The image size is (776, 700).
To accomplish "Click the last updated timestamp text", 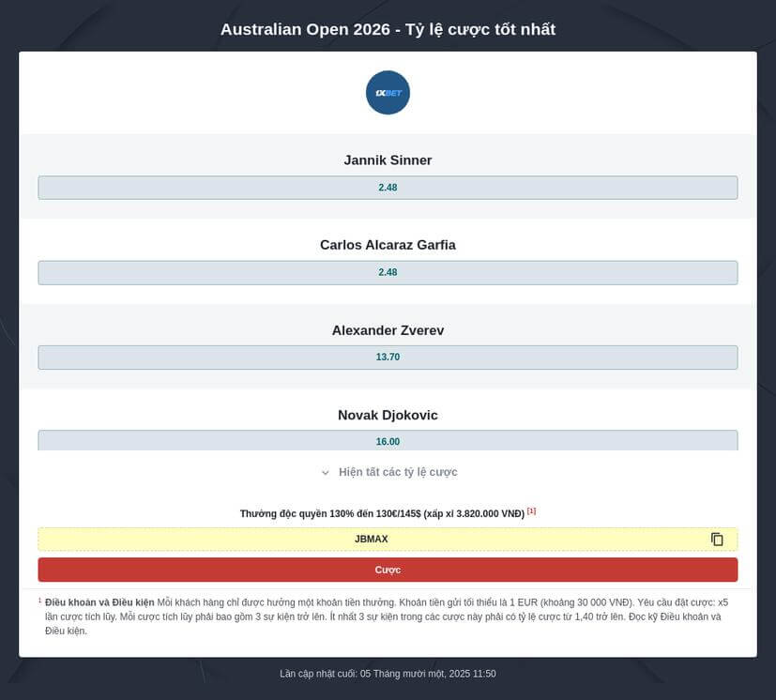I will pos(388,673).
